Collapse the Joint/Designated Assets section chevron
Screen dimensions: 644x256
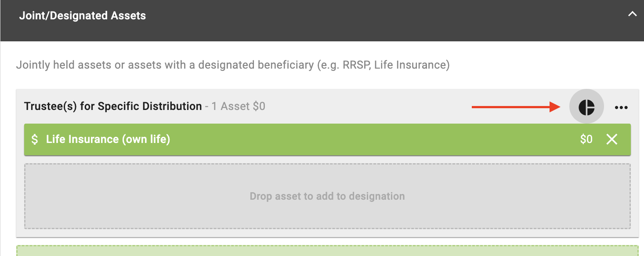coord(632,14)
